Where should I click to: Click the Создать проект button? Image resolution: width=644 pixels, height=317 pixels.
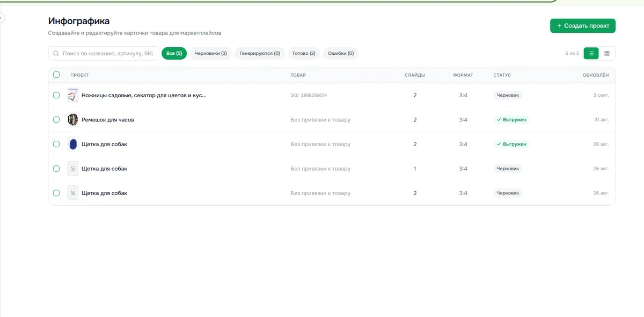583,26
